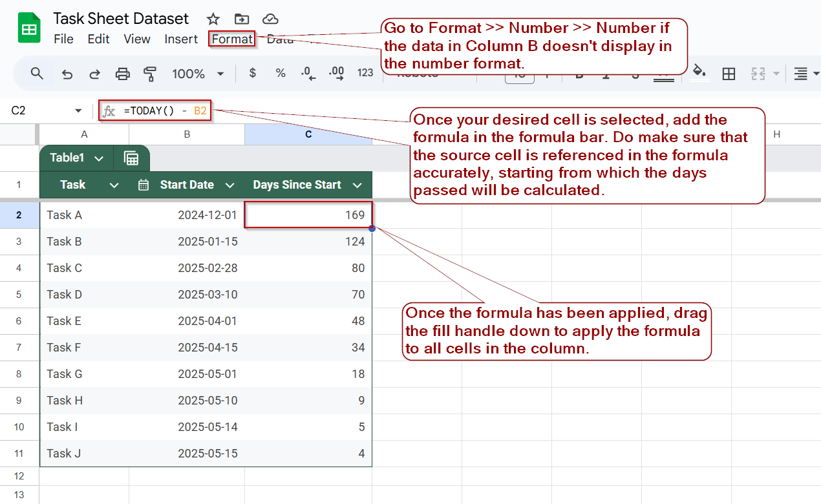Apply currency dollar format
The width and height of the screenshot is (821, 504).
click(253, 73)
